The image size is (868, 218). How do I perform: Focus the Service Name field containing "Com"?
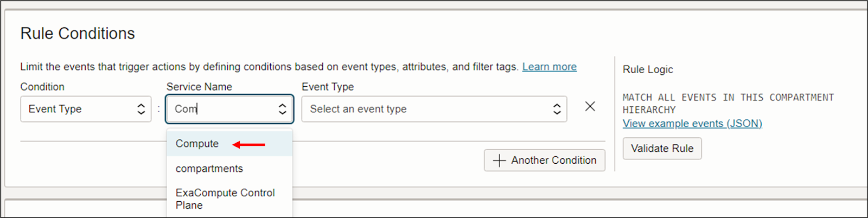click(x=222, y=109)
